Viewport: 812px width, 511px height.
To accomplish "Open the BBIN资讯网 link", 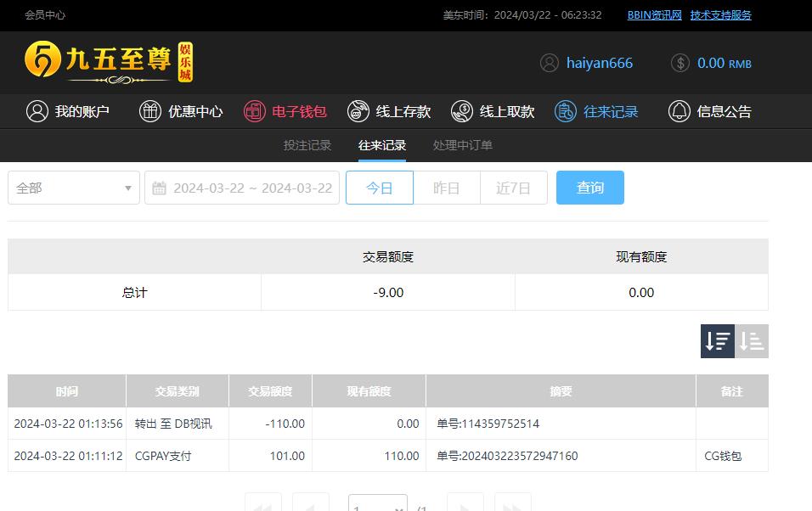I will [x=655, y=15].
